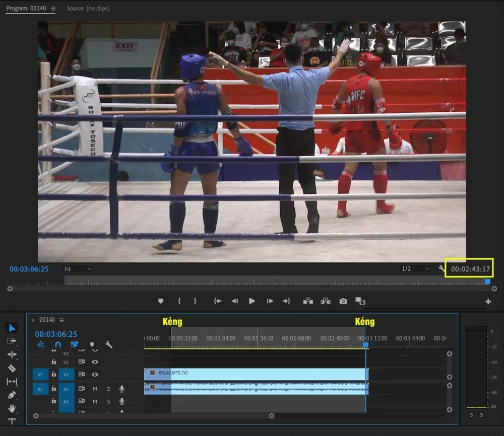
Task: Enable voice-over record on A1
Action: [122, 389]
